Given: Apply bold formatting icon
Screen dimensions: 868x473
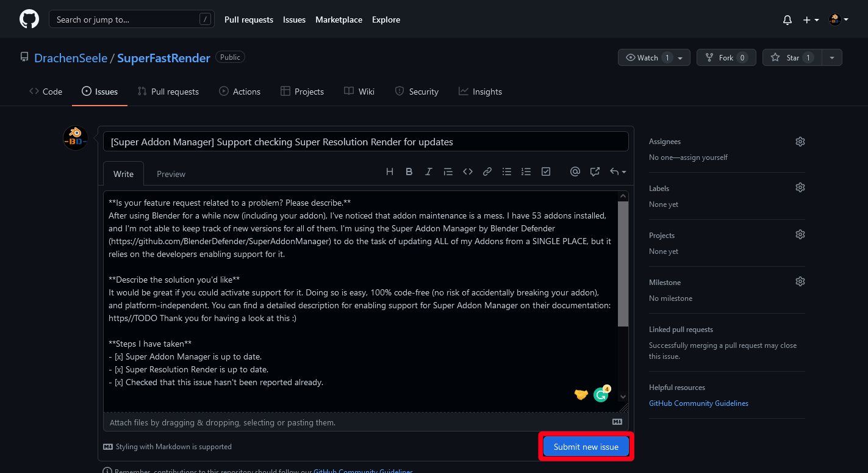Looking at the screenshot, I should (409, 172).
